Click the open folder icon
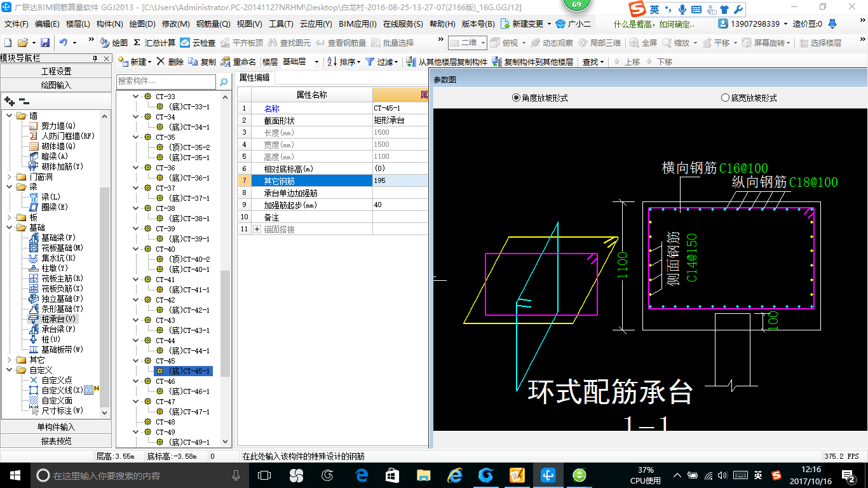The height and width of the screenshot is (488, 868). (x=22, y=43)
